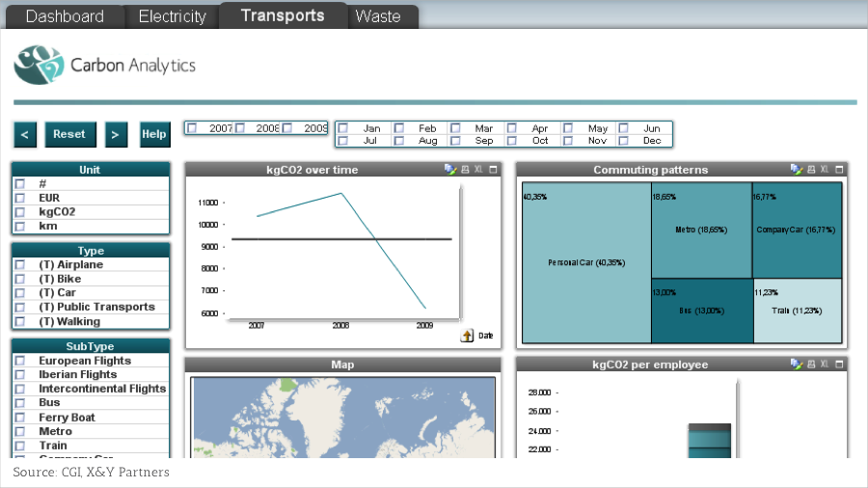This screenshot has width=868, height=488.
Task: Click the Personal Car treemap block
Action: point(586,262)
